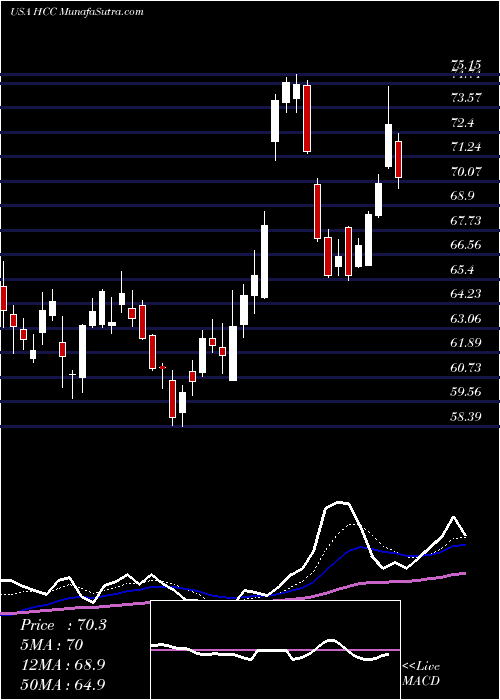This screenshot has width=500, height=700.
Task: Click the 60.73 price axis label
Action: click(x=467, y=367)
